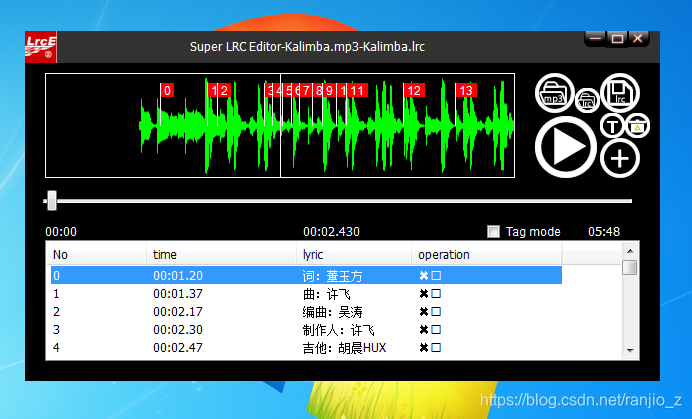
Task: Delete lyric row 4 with X icon
Action: (x=424, y=347)
